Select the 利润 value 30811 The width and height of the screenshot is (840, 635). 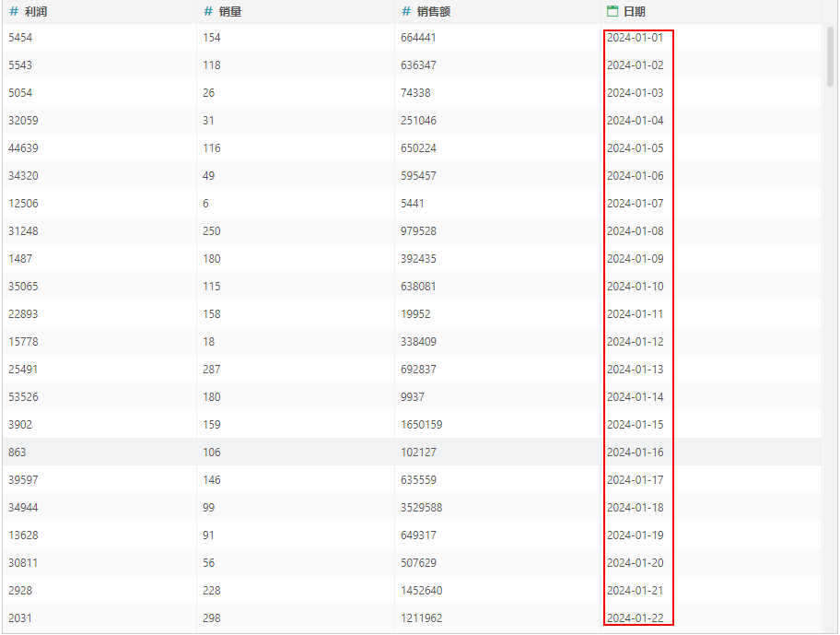tap(24, 563)
